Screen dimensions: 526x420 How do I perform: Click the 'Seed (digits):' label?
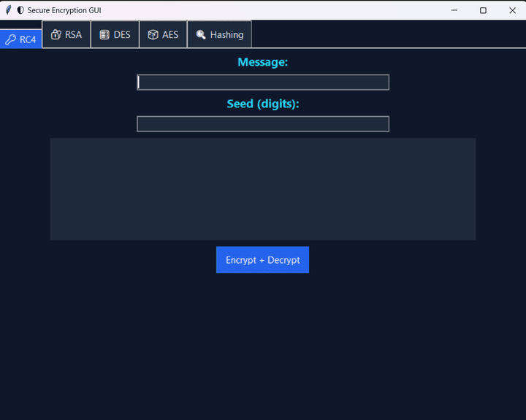point(263,104)
